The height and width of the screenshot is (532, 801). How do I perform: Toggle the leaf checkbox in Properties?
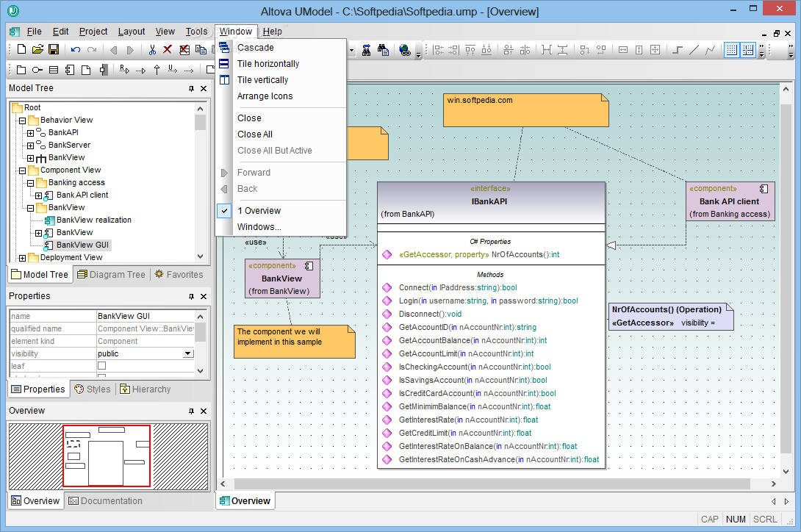[101, 366]
